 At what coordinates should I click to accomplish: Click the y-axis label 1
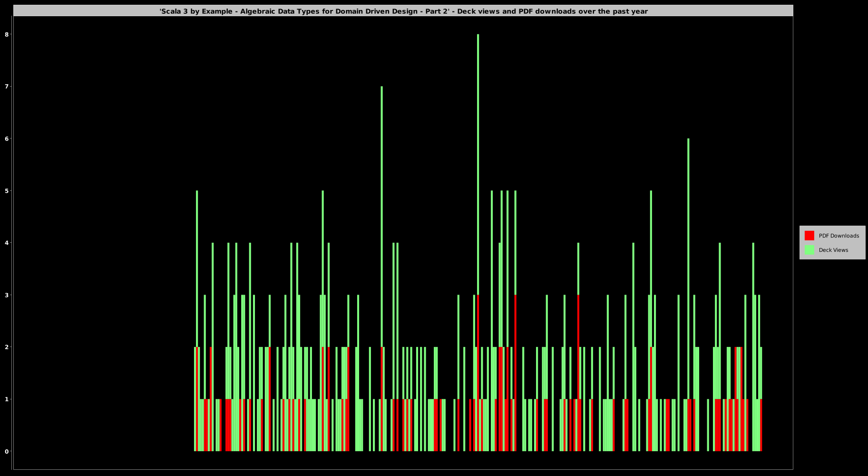click(x=7, y=399)
